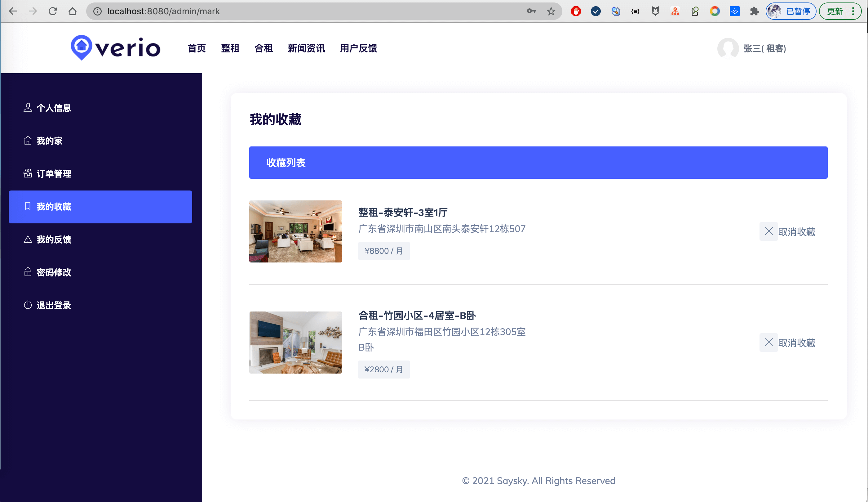Image resolution: width=868 pixels, height=502 pixels.
Task: Click the browser 更新 button
Action: point(835,11)
